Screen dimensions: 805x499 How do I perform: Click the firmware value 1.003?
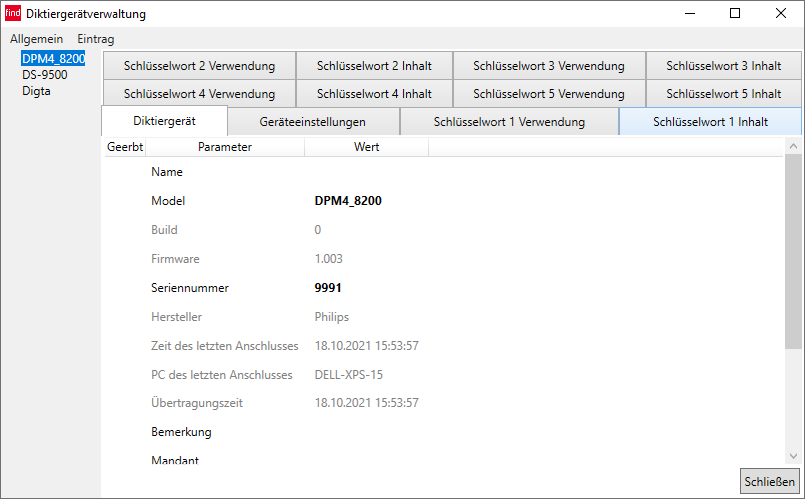[x=329, y=259]
